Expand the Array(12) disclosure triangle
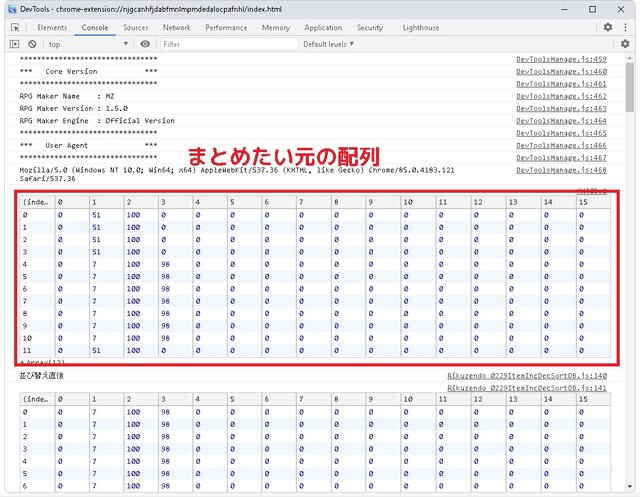 (22, 362)
